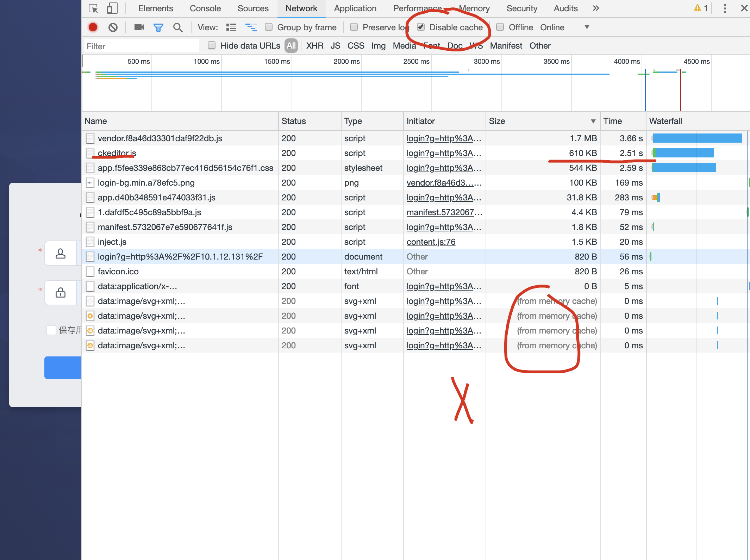Click file icon of ckeditor.js row
750x560 pixels.
click(x=90, y=153)
